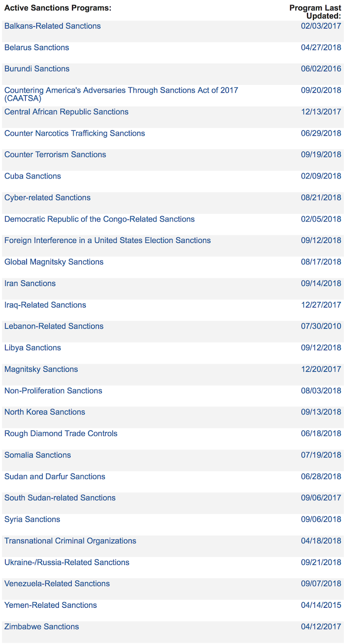Select Central African Republic Sanctions
The height and width of the screenshot is (644, 347).
66,112
